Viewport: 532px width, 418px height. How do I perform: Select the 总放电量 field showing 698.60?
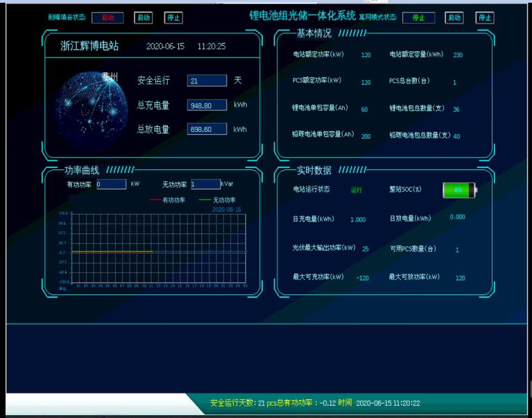click(207, 129)
